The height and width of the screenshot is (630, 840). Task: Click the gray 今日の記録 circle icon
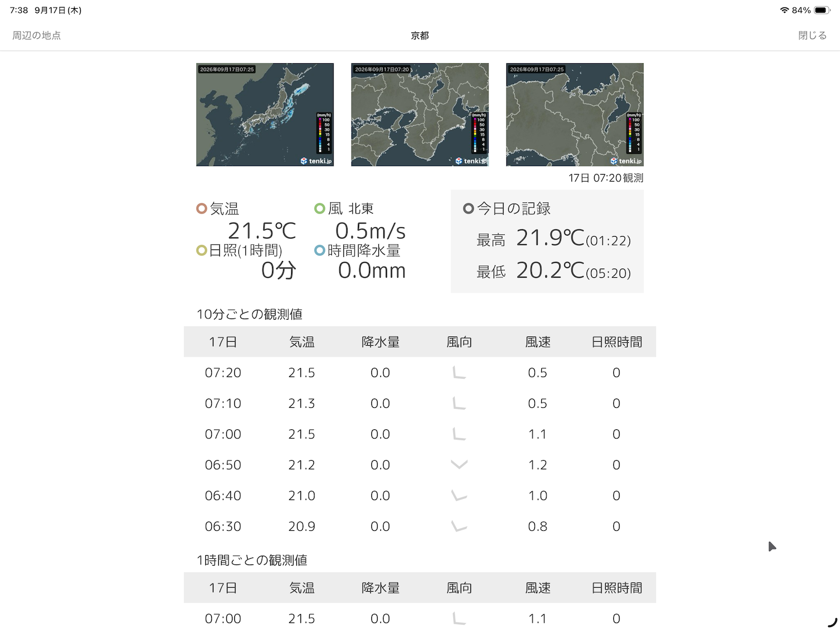click(469, 208)
